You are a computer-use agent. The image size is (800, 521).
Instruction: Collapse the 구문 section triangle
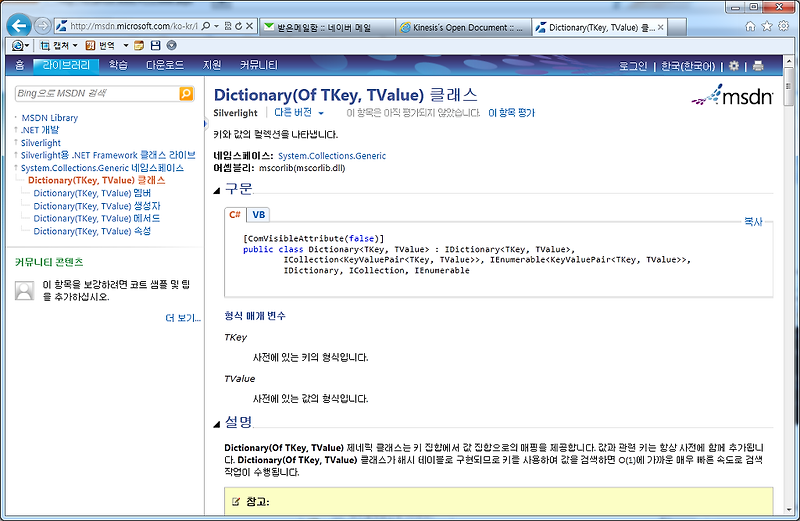[x=217, y=190]
